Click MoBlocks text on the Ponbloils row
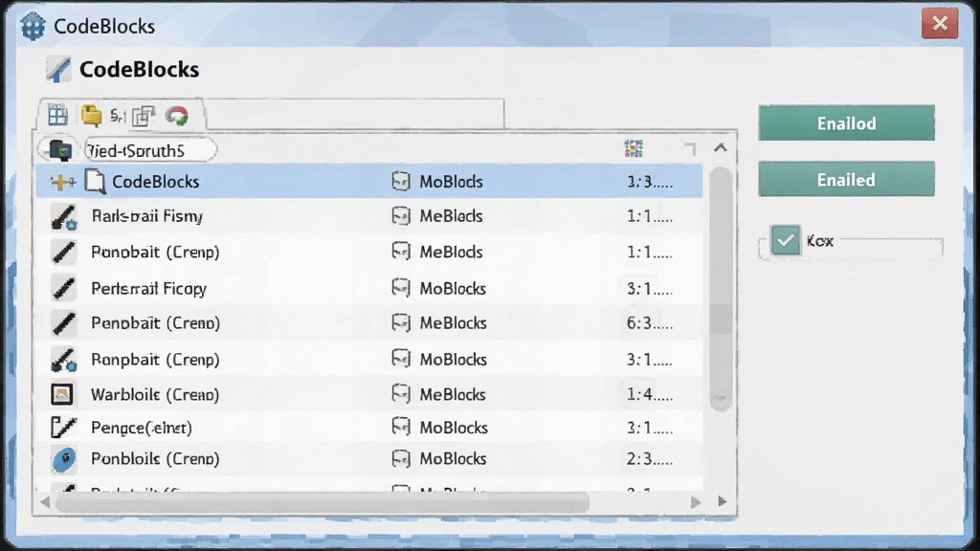 [453, 458]
